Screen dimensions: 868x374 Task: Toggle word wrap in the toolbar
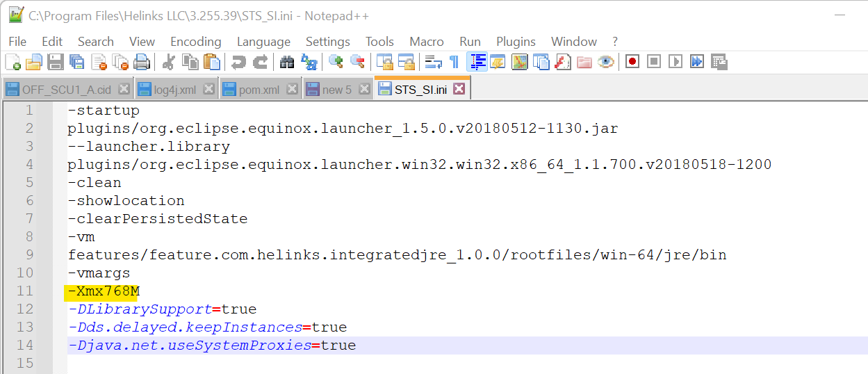[434, 62]
